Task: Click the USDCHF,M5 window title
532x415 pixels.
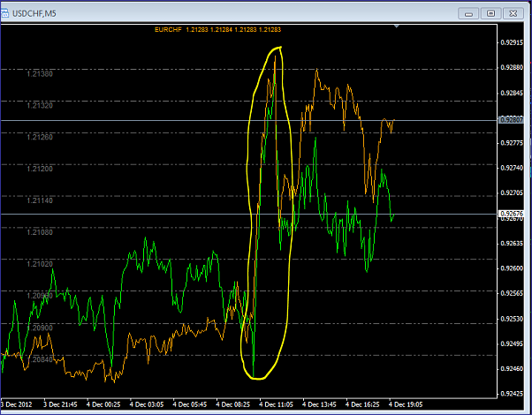Action: point(34,13)
